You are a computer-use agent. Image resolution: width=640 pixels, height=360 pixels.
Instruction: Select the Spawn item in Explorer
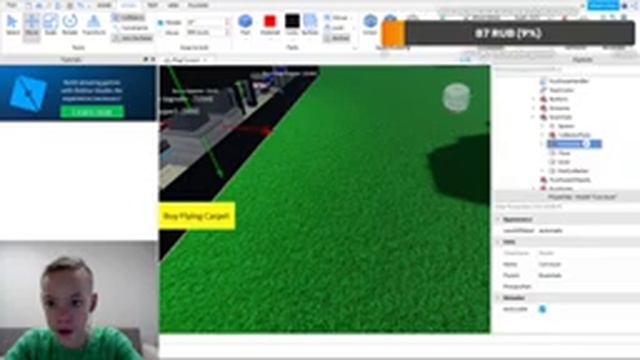click(562, 126)
